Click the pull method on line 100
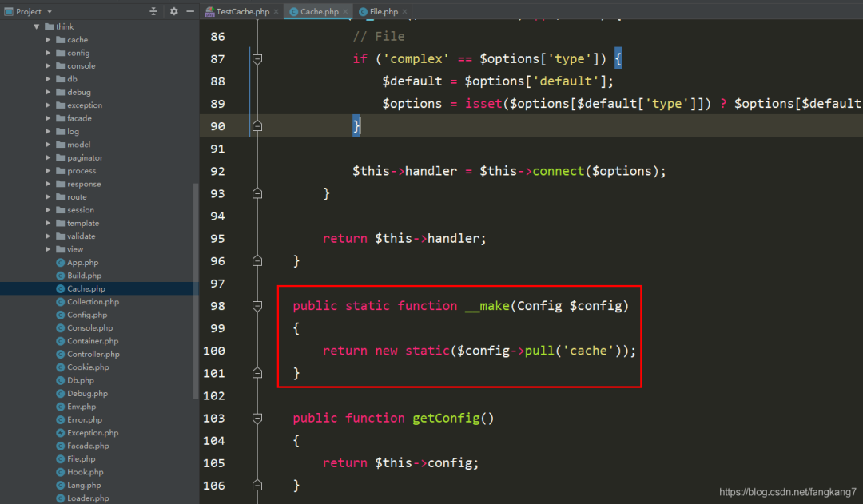The width and height of the screenshot is (863, 504). (539, 351)
